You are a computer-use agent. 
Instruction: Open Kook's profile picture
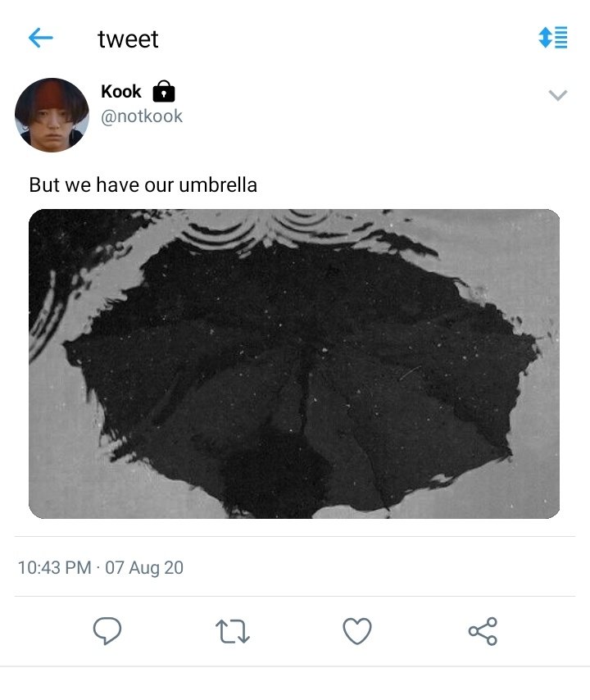52,116
